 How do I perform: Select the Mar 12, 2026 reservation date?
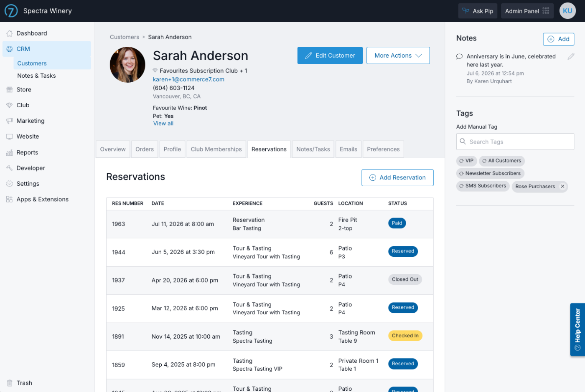[185, 309]
